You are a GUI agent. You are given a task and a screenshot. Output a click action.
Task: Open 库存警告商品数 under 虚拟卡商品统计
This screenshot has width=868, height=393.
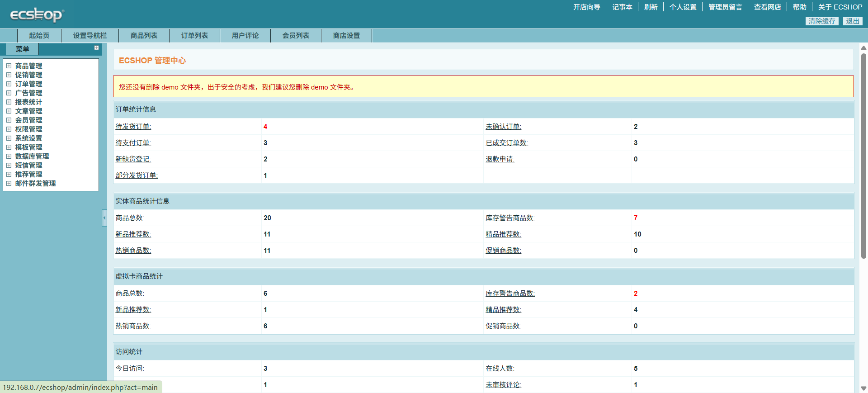click(510, 294)
